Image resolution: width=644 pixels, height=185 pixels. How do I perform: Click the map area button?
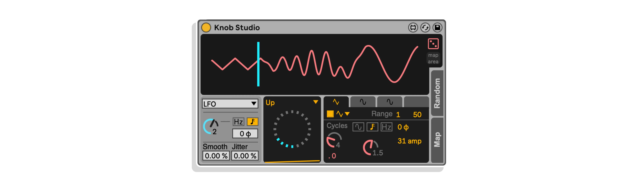click(x=433, y=58)
